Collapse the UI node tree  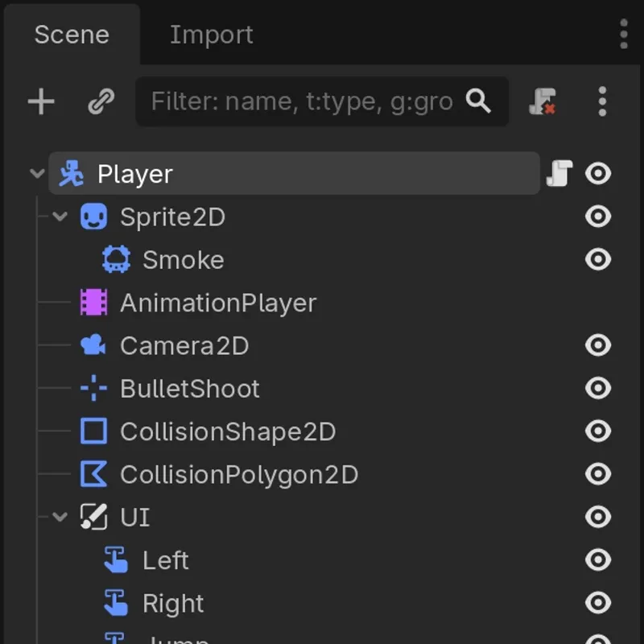tap(60, 517)
